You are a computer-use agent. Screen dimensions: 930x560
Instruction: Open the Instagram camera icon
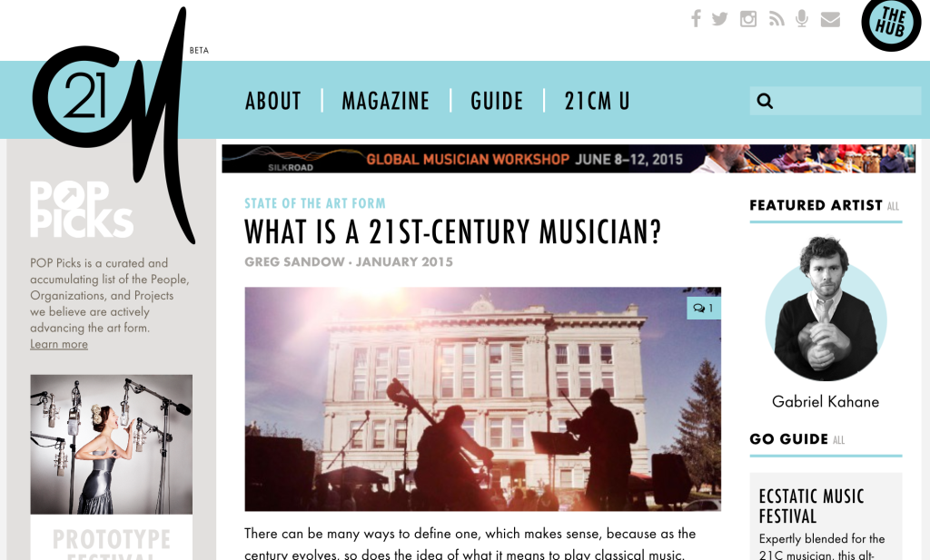pyautogui.click(x=748, y=19)
